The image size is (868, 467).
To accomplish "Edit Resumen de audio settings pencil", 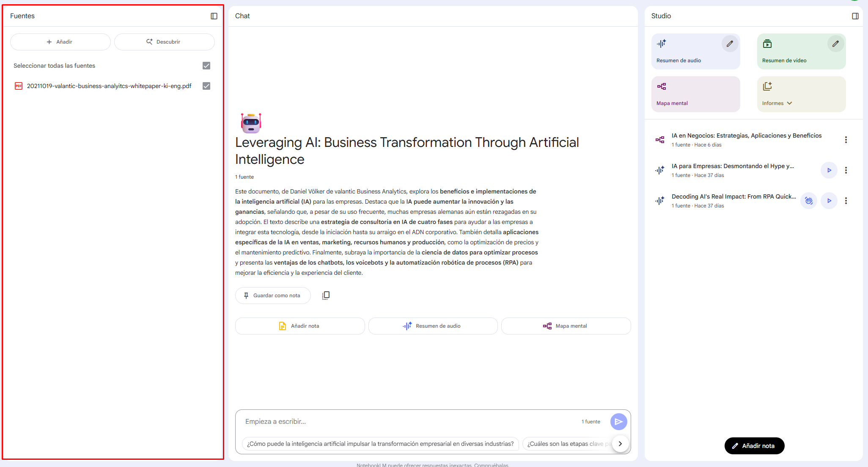I will pos(730,44).
